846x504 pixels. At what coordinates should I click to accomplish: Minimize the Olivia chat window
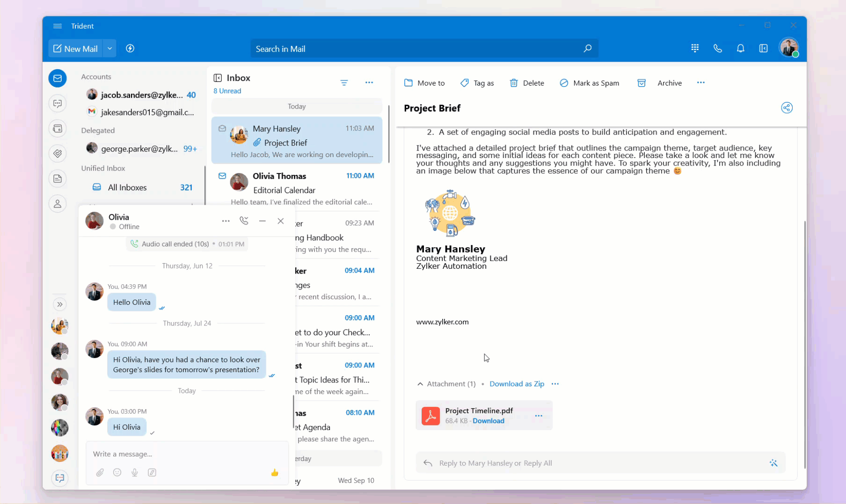pyautogui.click(x=262, y=221)
